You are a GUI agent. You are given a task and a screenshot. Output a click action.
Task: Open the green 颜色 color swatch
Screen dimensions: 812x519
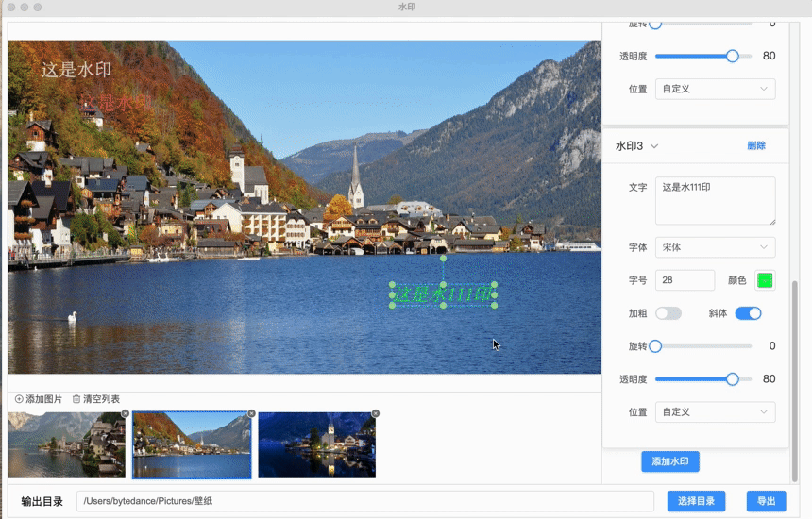pos(765,280)
